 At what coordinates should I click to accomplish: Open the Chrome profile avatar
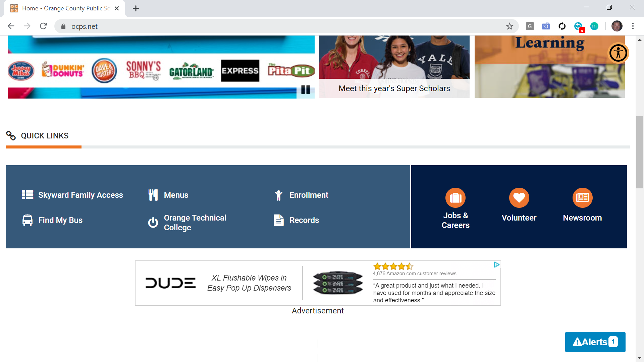617,26
